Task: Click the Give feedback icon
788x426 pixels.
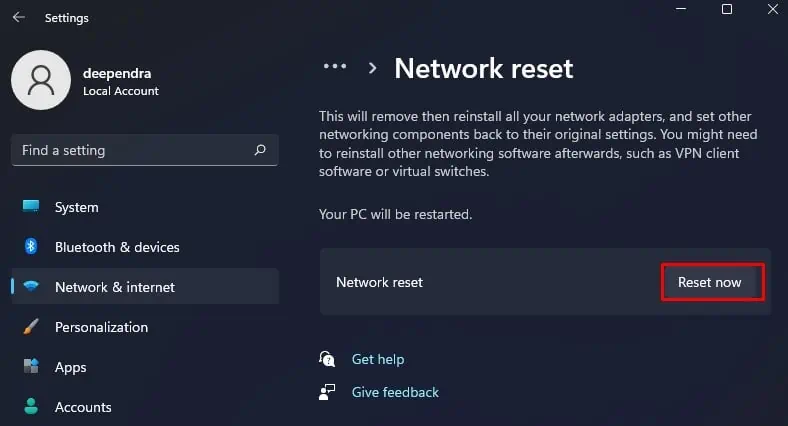Action: pos(327,392)
